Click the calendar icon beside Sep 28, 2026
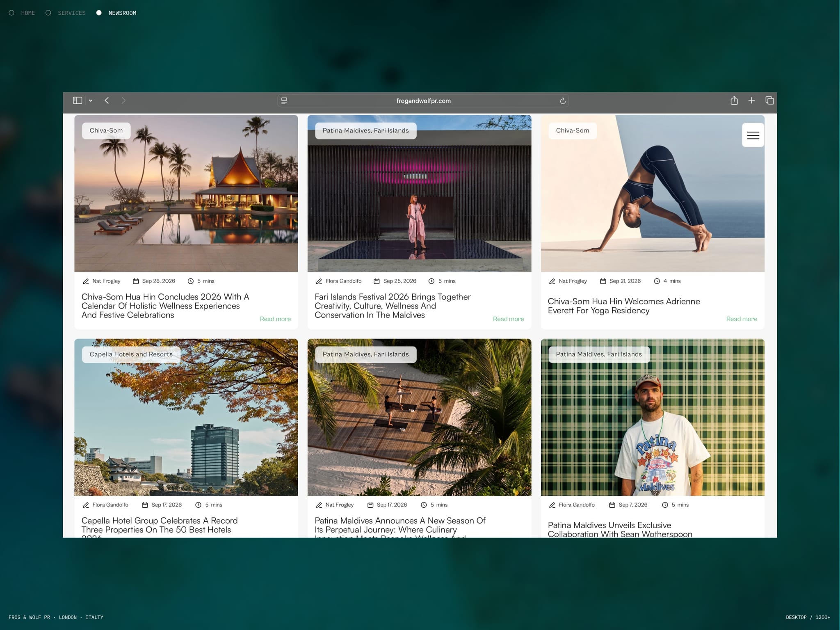 (136, 281)
